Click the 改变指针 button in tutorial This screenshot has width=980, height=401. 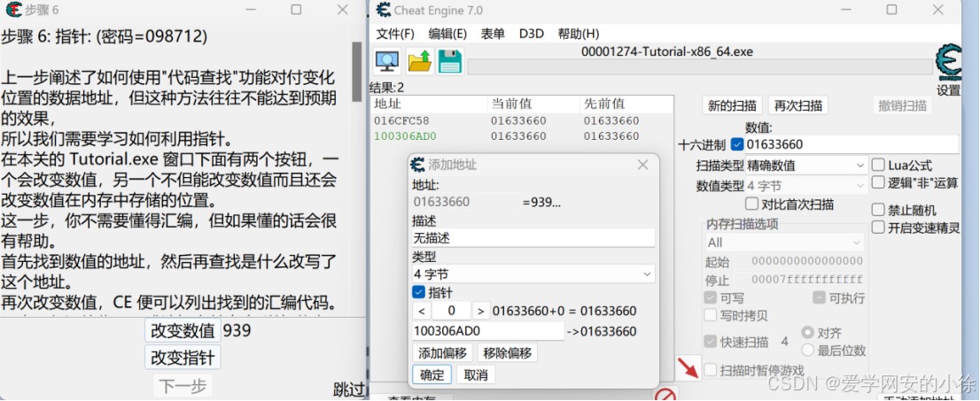click(x=183, y=358)
